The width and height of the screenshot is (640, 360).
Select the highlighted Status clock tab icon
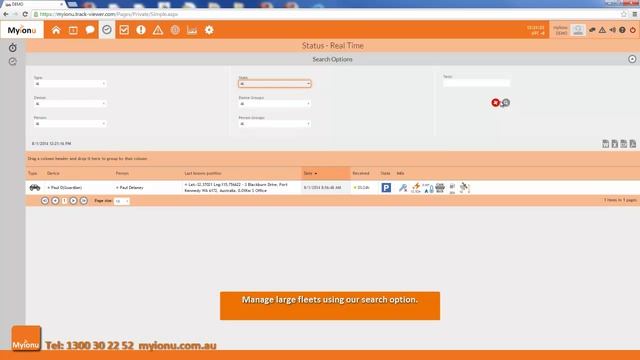(x=107, y=30)
